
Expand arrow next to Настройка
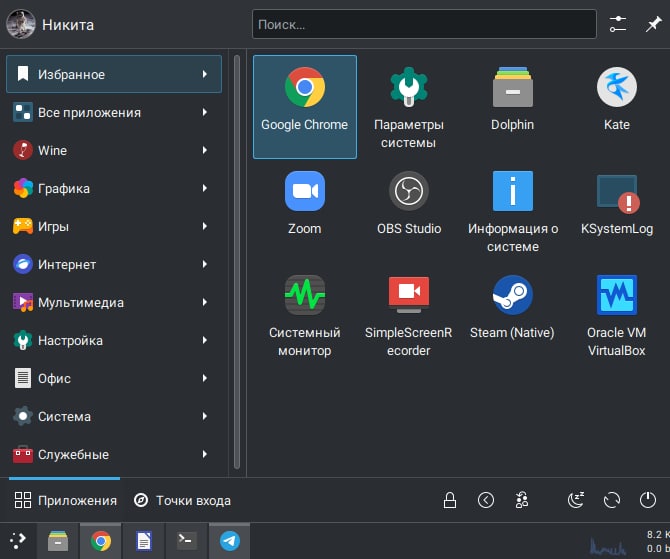click(x=205, y=341)
